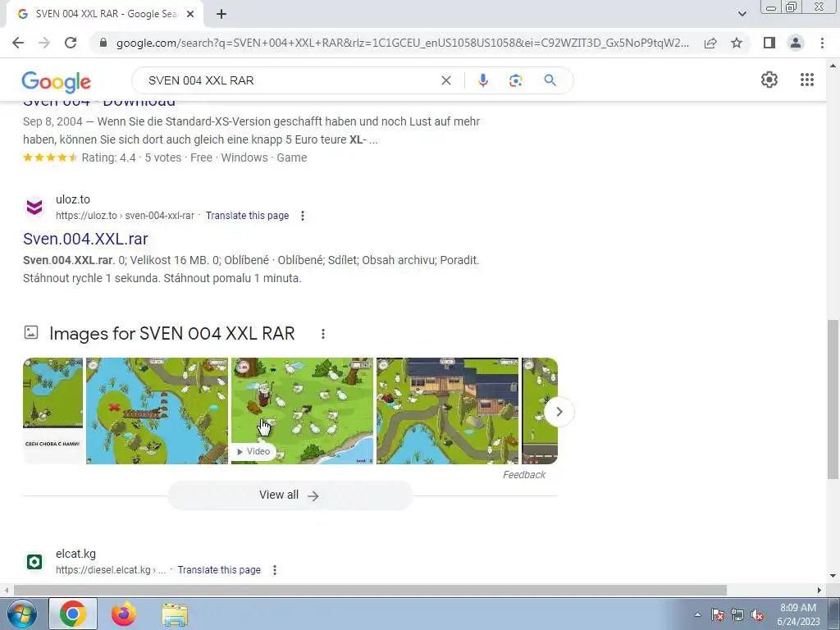
Task: Open the first image thumbnail with Russian caption
Action: 53,410
